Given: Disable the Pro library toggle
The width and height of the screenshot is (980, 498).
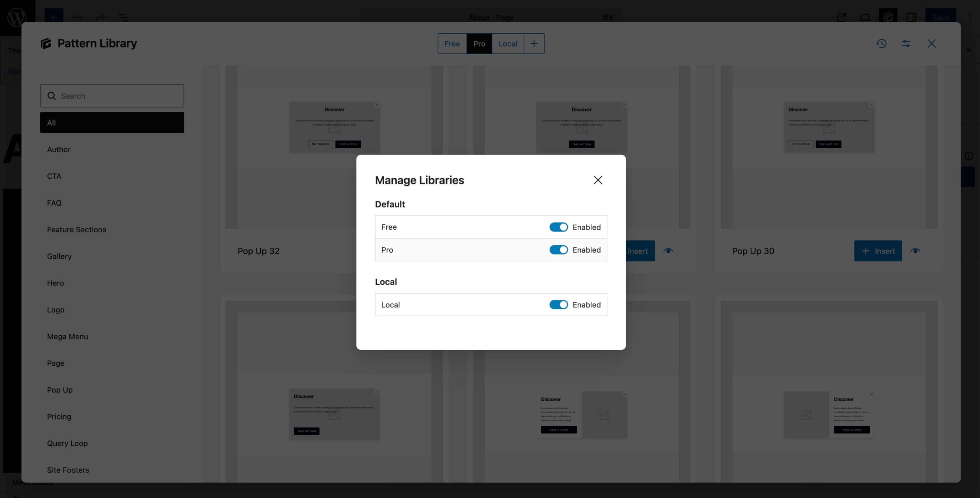Looking at the screenshot, I should (559, 250).
